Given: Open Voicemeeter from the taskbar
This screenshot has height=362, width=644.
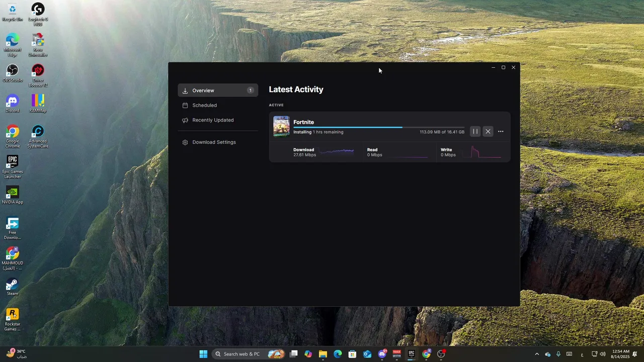Looking at the screenshot, I should pos(396,354).
